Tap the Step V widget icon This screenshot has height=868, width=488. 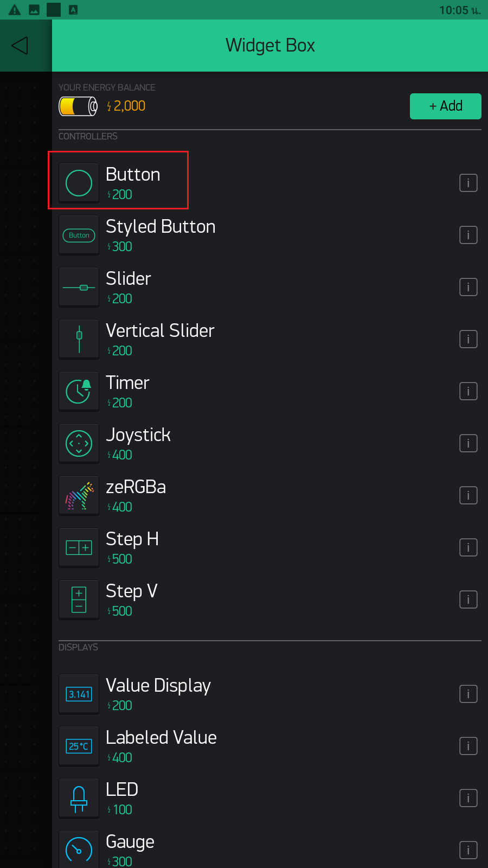pos(79,599)
